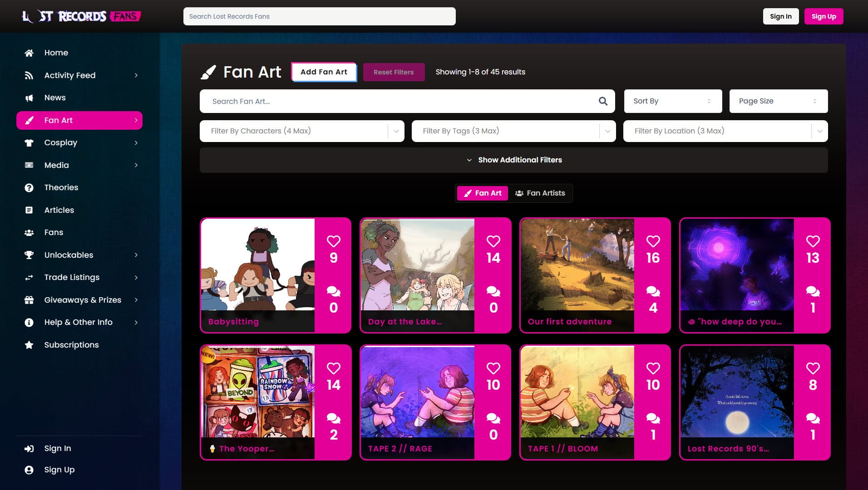Open the Home menu item
868x490 pixels.
(79, 53)
